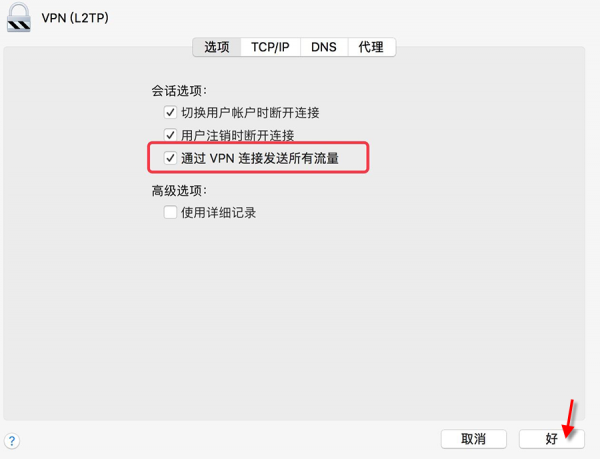The image size is (600, 459).
Task: Click the VPN padlock icon
Action: (x=18, y=17)
